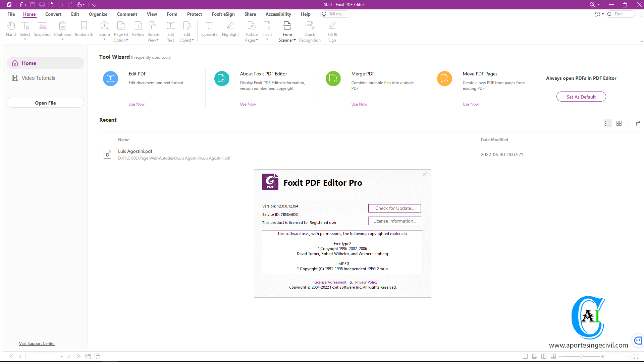Select the Highlight tool
Viewport: 644px width, 362px height.
point(230,30)
